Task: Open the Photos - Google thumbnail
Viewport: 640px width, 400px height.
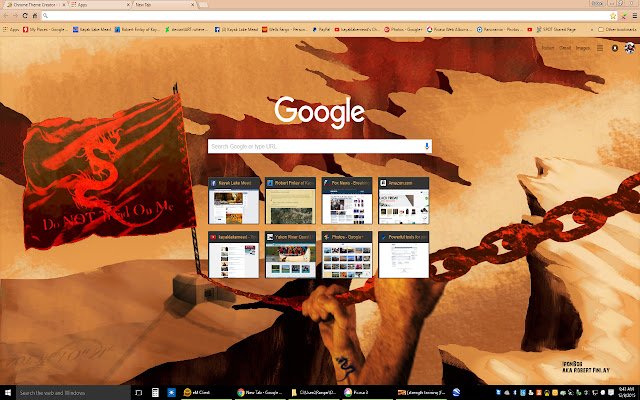Action: pyautogui.click(x=347, y=255)
